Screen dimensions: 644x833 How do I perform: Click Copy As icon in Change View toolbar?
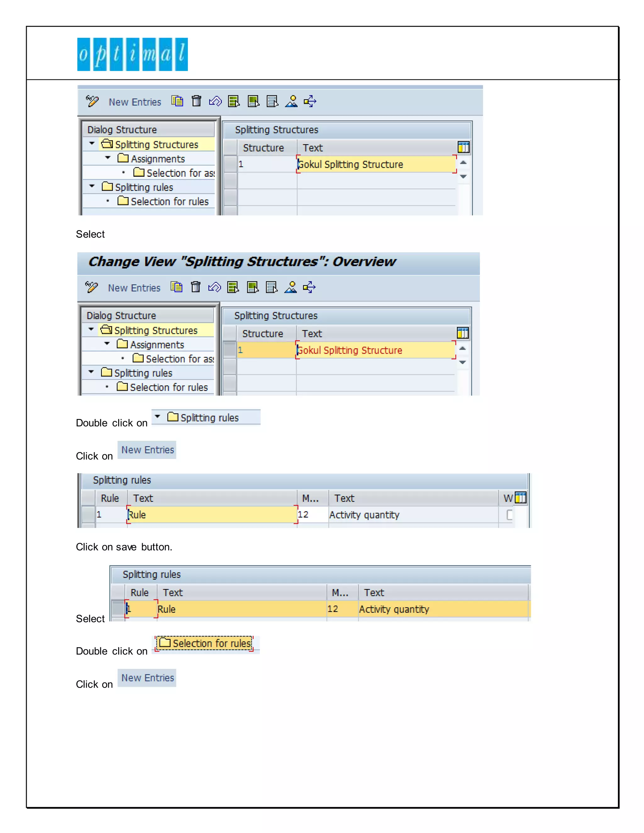(176, 287)
